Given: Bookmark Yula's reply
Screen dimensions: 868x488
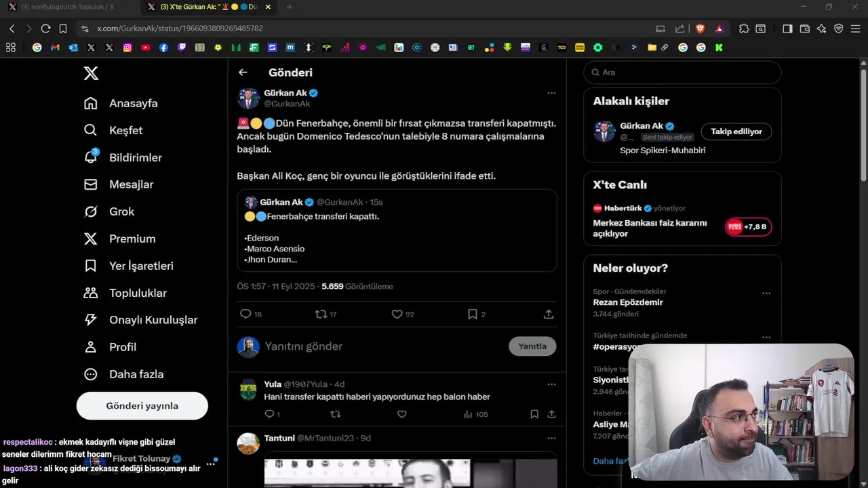Looking at the screenshot, I should (x=534, y=414).
